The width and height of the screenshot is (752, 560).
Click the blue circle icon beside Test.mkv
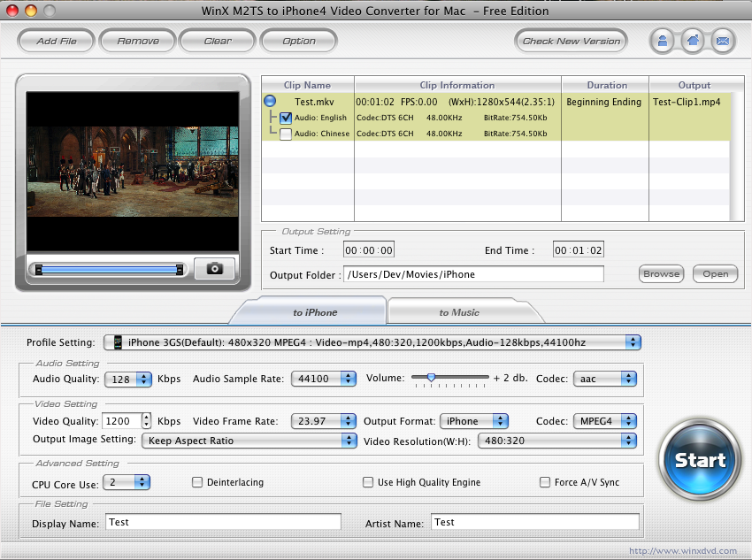tap(270, 101)
